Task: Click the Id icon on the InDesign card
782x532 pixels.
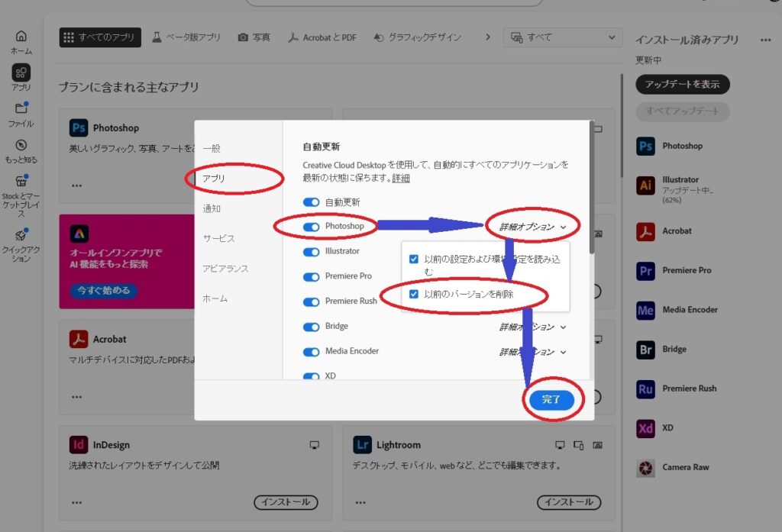Action: (79, 445)
